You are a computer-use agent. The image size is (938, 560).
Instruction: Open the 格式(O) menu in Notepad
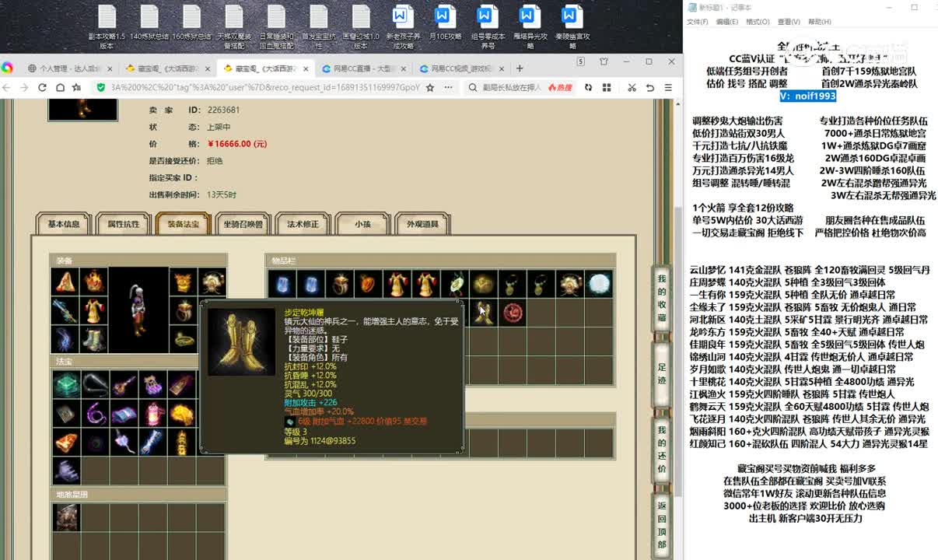coord(758,22)
